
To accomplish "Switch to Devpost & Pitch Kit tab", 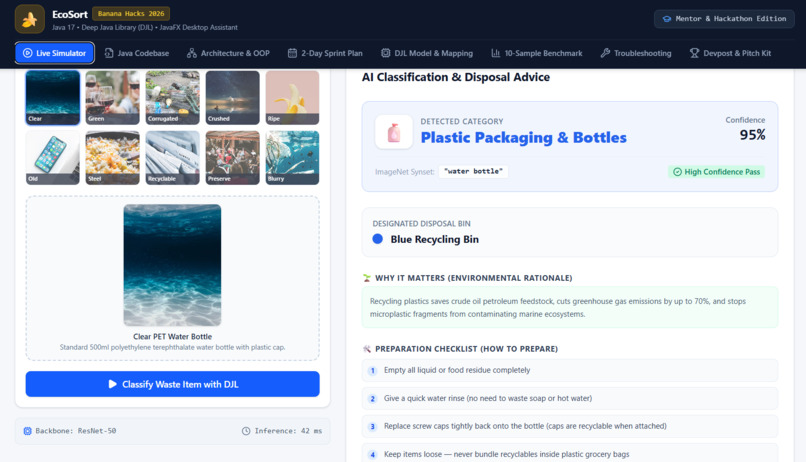I will click(x=730, y=53).
